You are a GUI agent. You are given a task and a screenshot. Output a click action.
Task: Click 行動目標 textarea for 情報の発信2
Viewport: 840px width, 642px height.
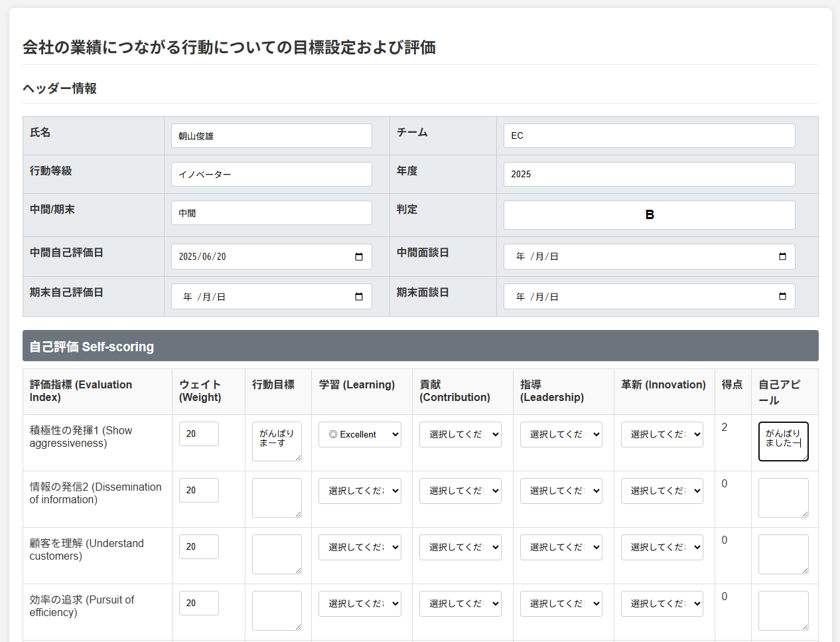click(277, 498)
